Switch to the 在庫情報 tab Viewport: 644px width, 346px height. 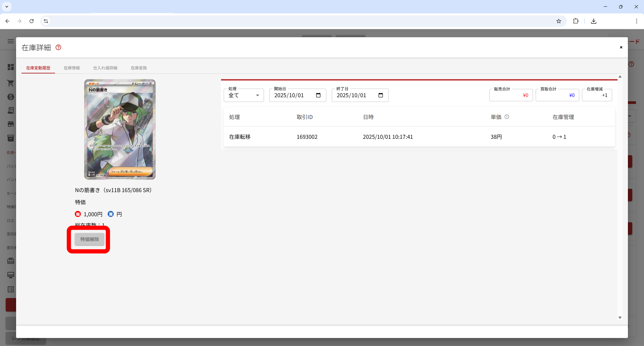(72, 68)
